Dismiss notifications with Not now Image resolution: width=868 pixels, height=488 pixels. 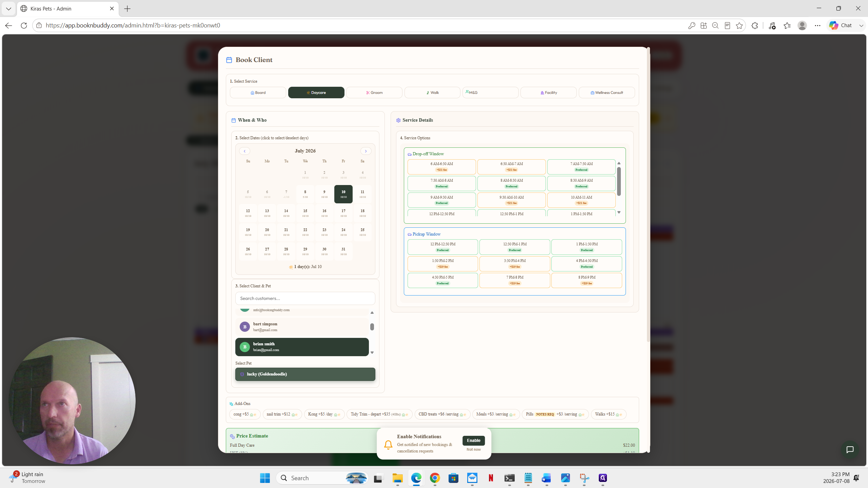click(473, 449)
